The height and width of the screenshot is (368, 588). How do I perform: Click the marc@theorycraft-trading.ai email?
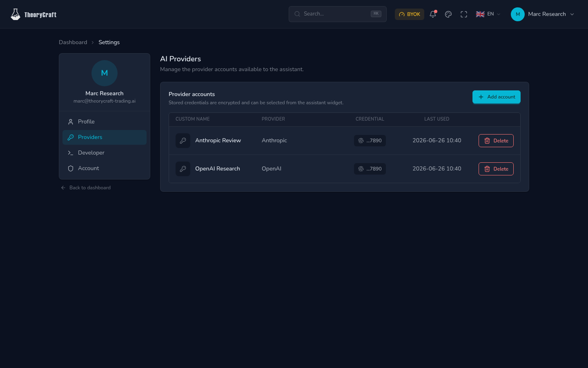click(105, 101)
